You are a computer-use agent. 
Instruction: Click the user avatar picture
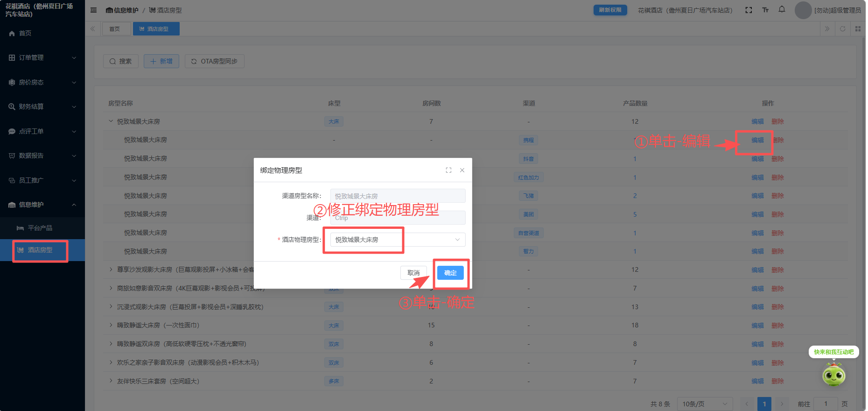pos(803,10)
